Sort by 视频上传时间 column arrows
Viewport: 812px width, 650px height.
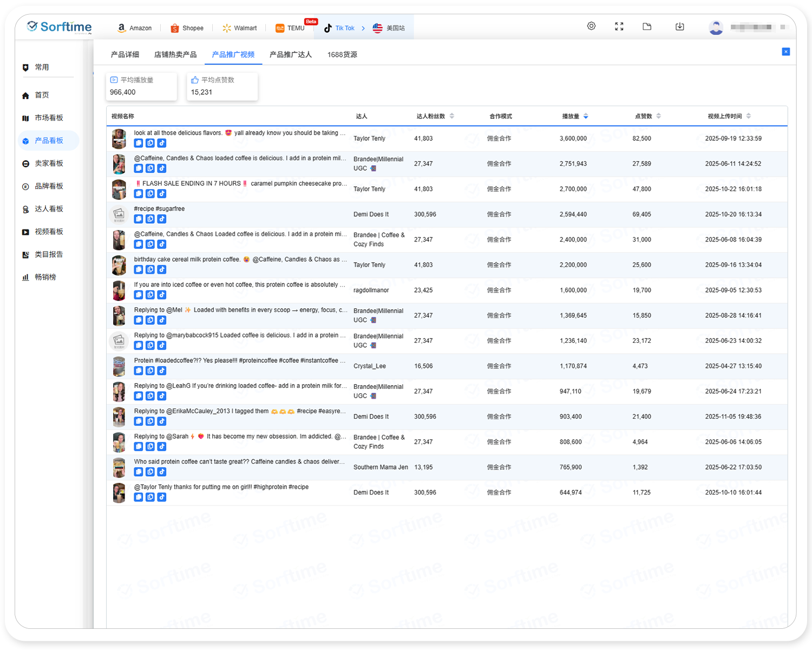coord(749,116)
